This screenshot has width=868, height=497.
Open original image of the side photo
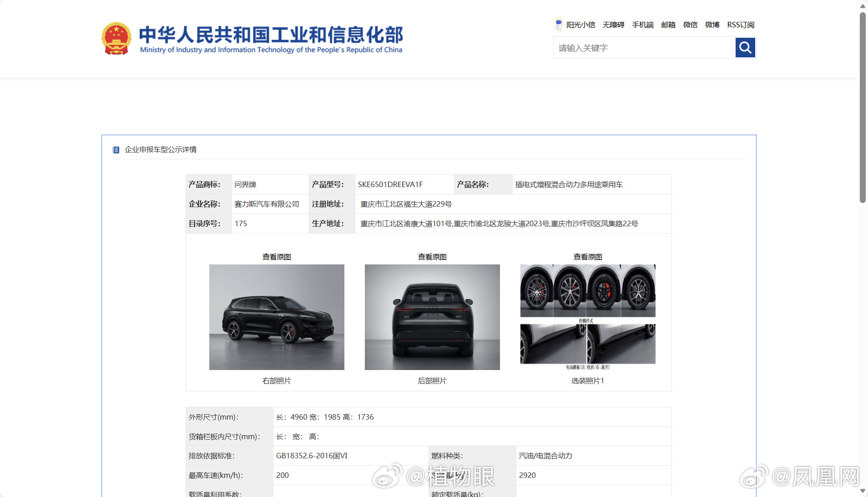click(276, 256)
